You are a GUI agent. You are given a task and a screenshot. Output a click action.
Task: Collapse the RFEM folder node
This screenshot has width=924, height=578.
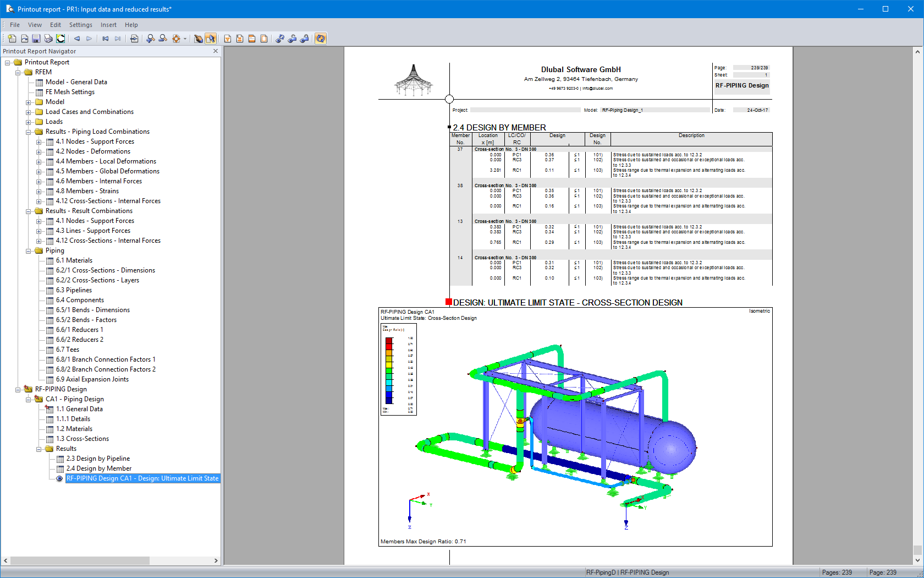tap(18, 72)
